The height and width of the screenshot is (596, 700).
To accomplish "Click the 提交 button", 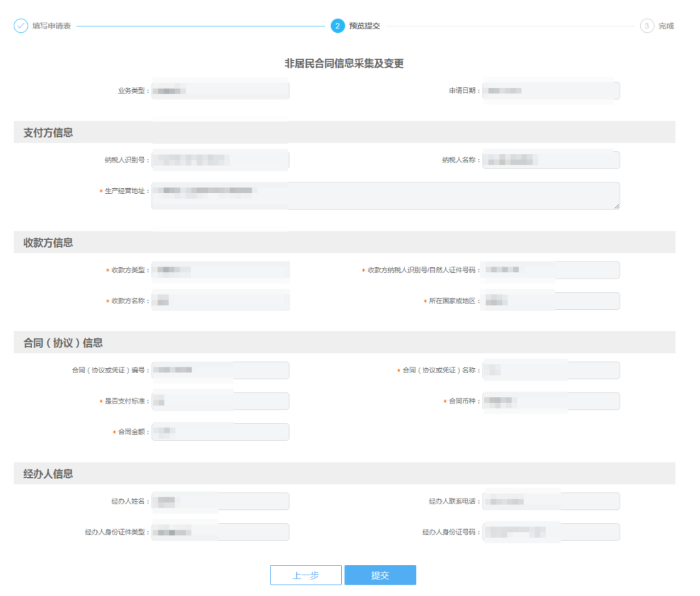I will click(380, 575).
